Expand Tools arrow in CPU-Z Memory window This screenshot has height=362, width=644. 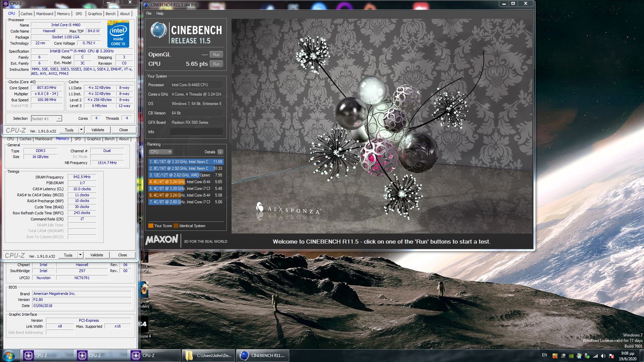tap(80, 255)
